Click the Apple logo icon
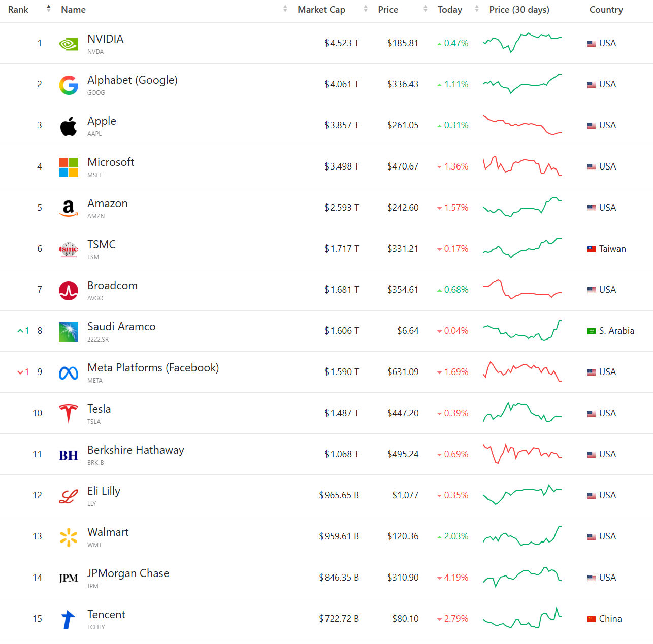The width and height of the screenshot is (653, 644). point(69,126)
